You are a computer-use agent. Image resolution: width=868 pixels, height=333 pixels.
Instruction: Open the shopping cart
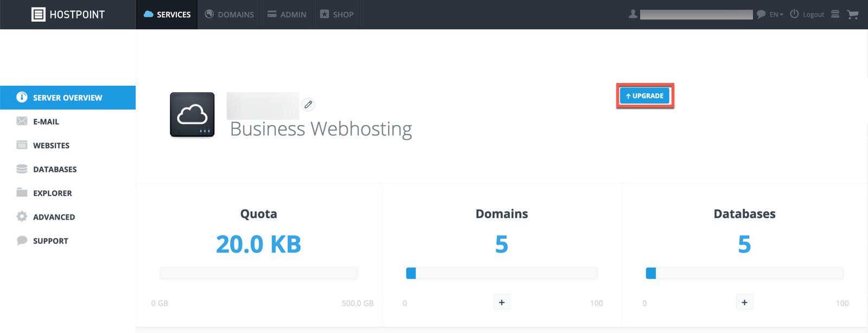point(853,15)
